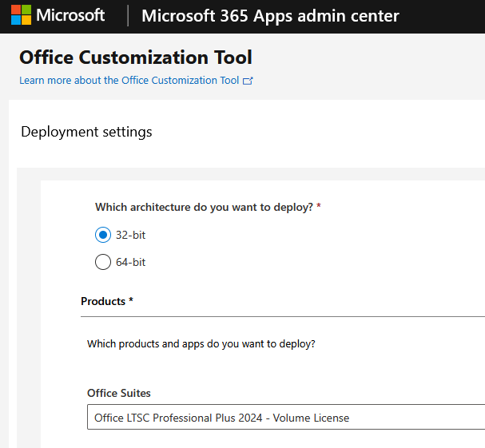This screenshot has height=448, width=485.
Task: Click the Deployment settings heading
Action: [x=86, y=132]
